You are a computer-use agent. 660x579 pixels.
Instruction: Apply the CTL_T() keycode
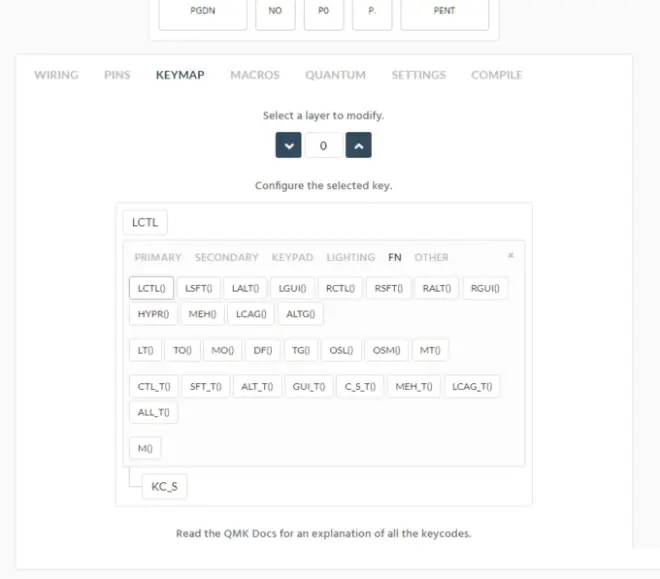154,386
